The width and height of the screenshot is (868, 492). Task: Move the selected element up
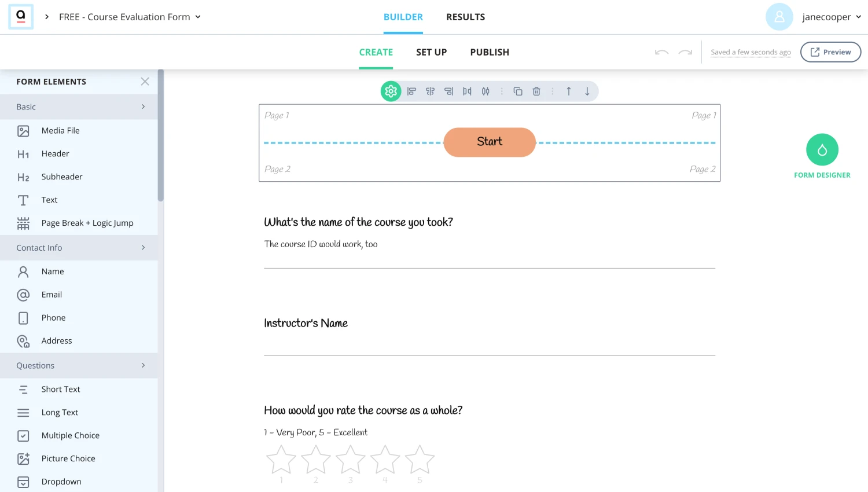coord(569,91)
